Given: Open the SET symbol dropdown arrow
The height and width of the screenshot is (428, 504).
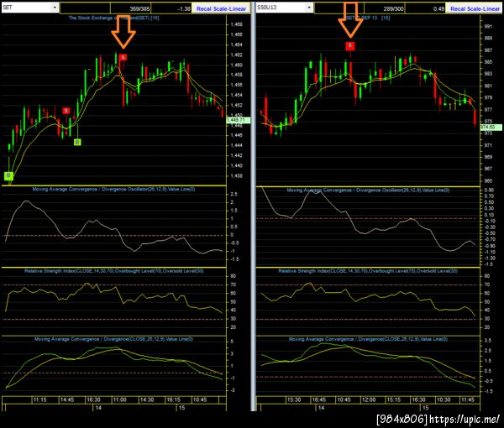Looking at the screenshot, I should pos(55,8).
